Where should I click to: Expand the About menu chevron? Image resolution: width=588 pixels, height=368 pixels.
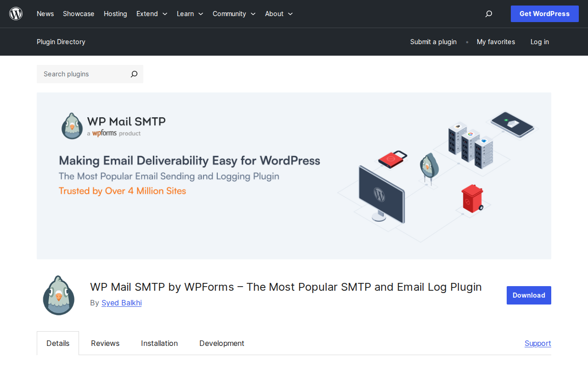click(289, 14)
